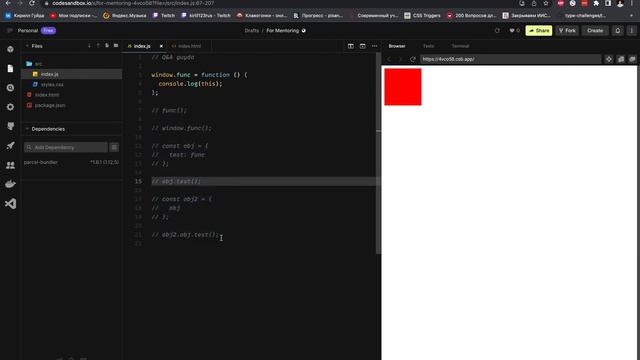Open the CodeSandbox sandbox info sidebar icon

10,49
